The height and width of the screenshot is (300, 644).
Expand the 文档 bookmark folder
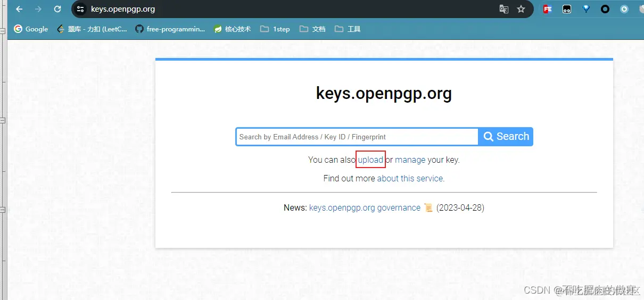[x=312, y=29]
